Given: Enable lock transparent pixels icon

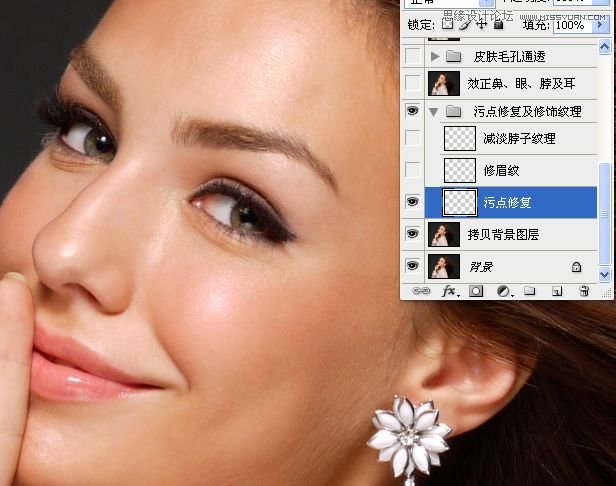Looking at the screenshot, I should click(447, 24).
